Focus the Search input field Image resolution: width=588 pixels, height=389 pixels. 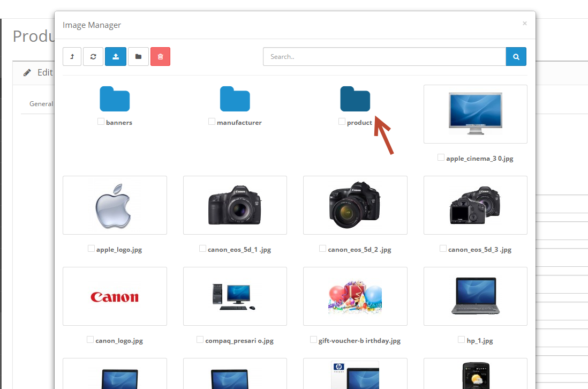pos(385,57)
